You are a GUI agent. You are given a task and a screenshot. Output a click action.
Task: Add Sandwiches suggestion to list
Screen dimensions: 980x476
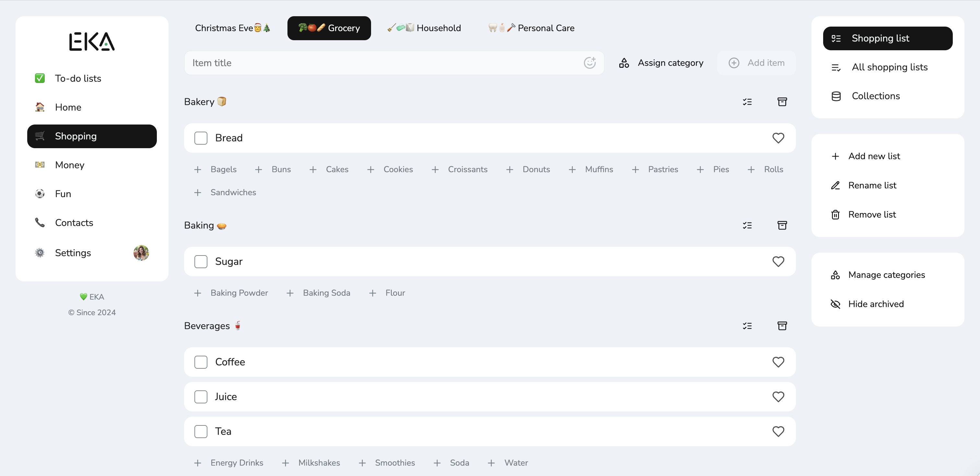point(225,192)
